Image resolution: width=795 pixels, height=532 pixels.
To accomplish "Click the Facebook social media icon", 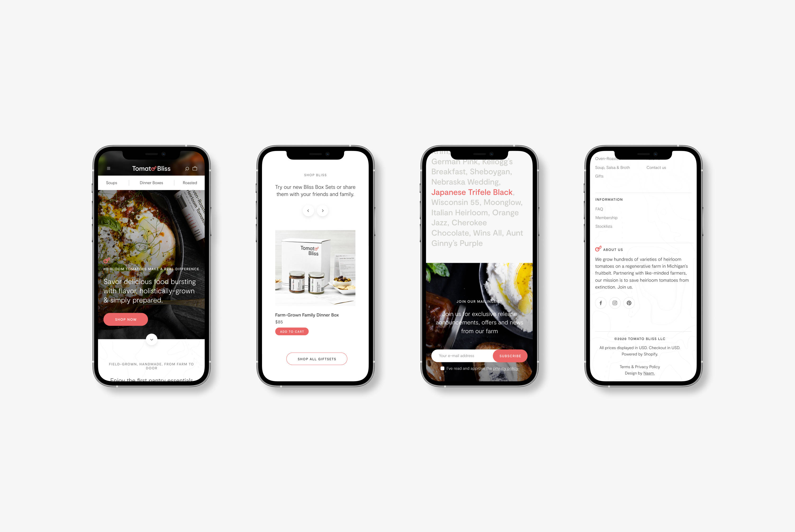I will click(x=600, y=303).
